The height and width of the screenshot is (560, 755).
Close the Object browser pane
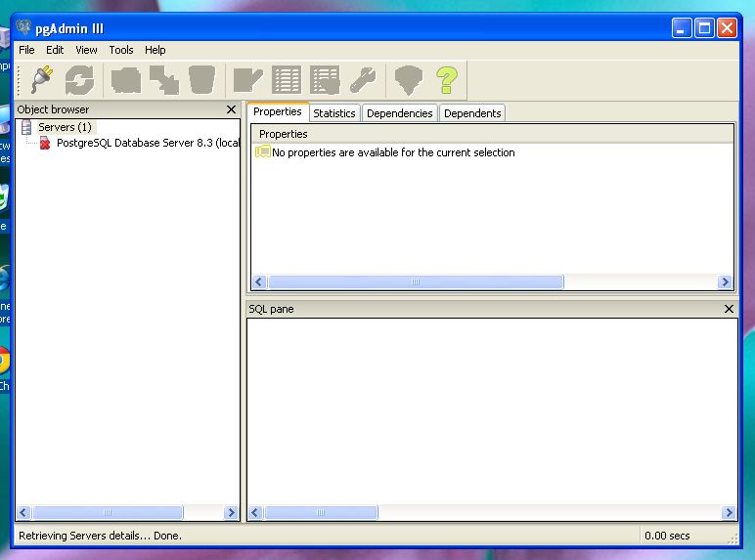pos(231,109)
